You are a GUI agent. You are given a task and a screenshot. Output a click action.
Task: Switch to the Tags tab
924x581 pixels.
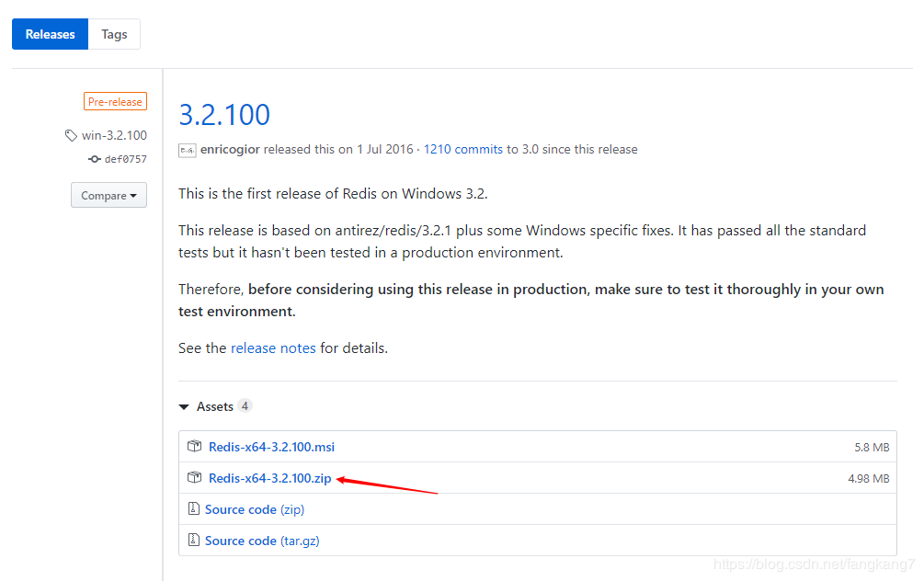tap(114, 34)
